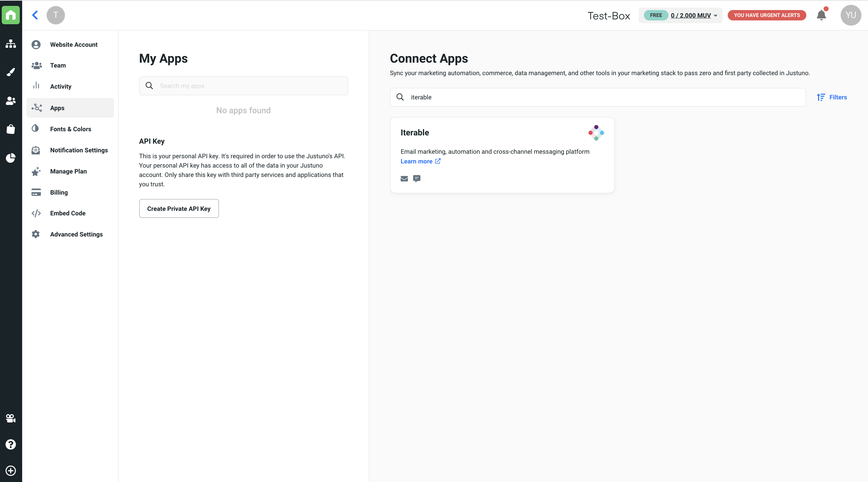
Task: Open the help question mark icon
Action: click(11, 444)
